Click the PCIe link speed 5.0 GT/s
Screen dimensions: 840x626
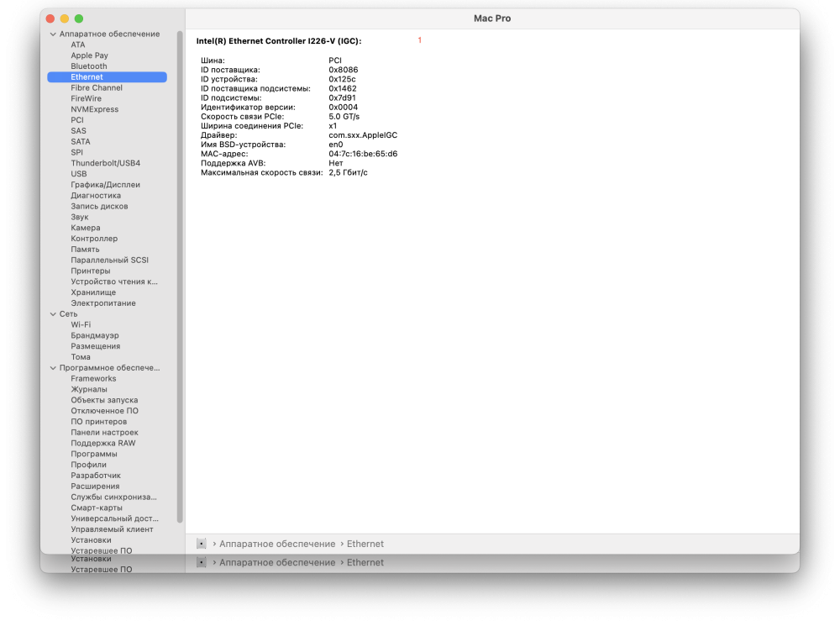(x=344, y=116)
